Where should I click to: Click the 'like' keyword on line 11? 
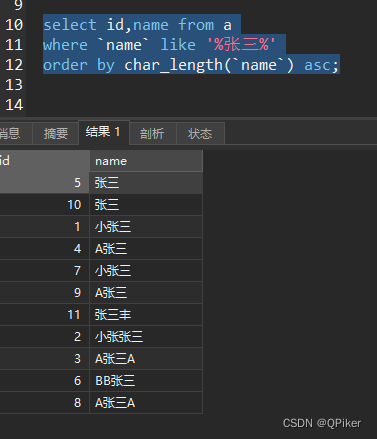point(178,45)
